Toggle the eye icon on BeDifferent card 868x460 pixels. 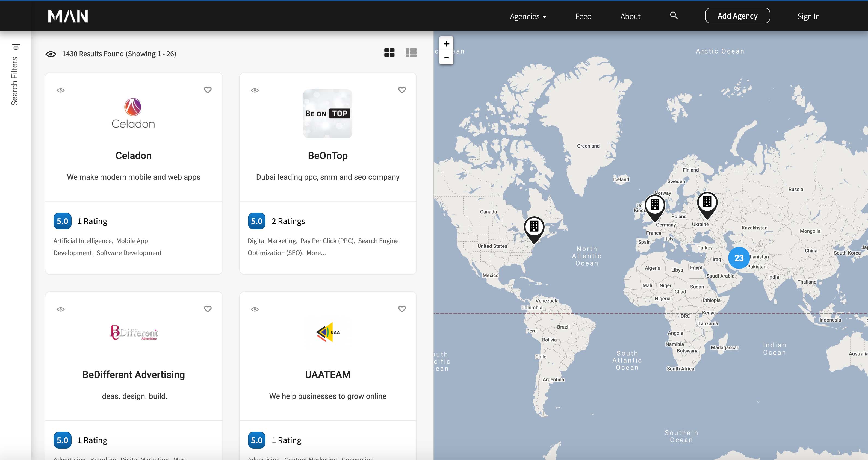(x=61, y=309)
